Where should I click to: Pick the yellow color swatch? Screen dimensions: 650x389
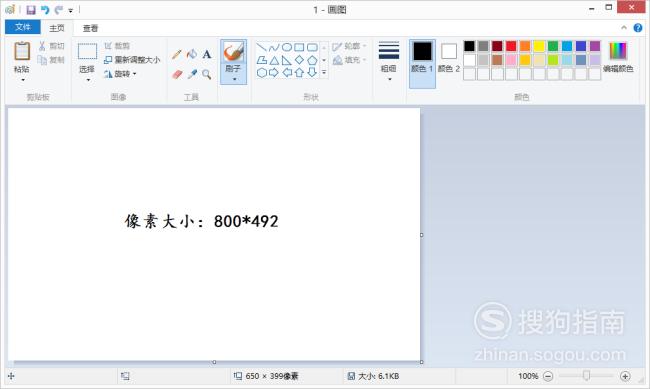[539, 46]
